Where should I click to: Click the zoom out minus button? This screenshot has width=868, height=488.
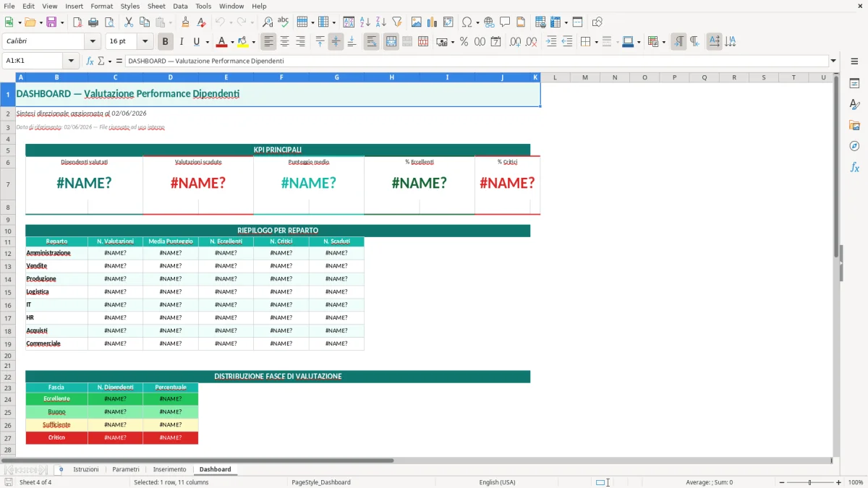click(780, 482)
